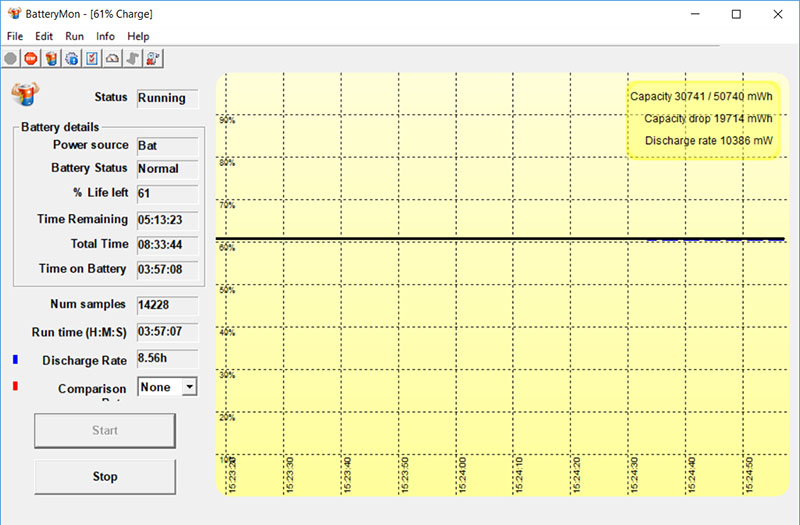The width and height of the screenshot is (800, 525).
Task: Click the disabled Start button
Action: [x=105, y=431]
